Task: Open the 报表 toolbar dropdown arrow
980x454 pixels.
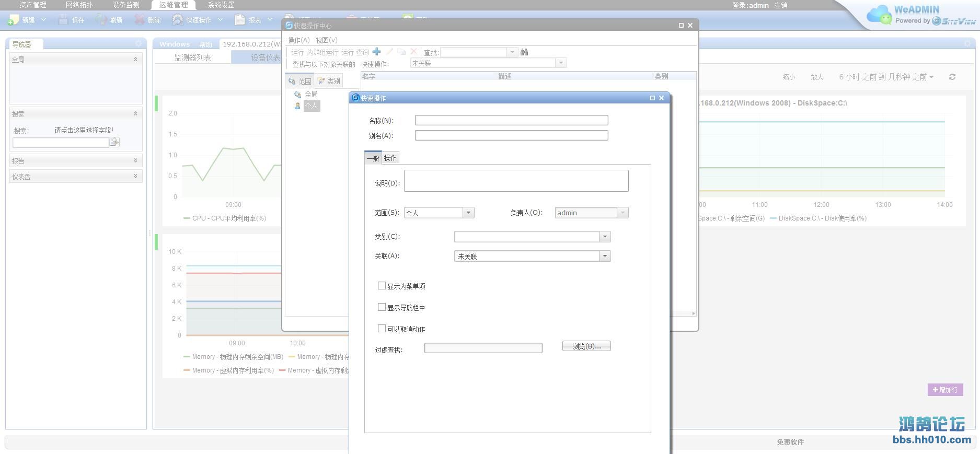Action: tap(270, 20)
